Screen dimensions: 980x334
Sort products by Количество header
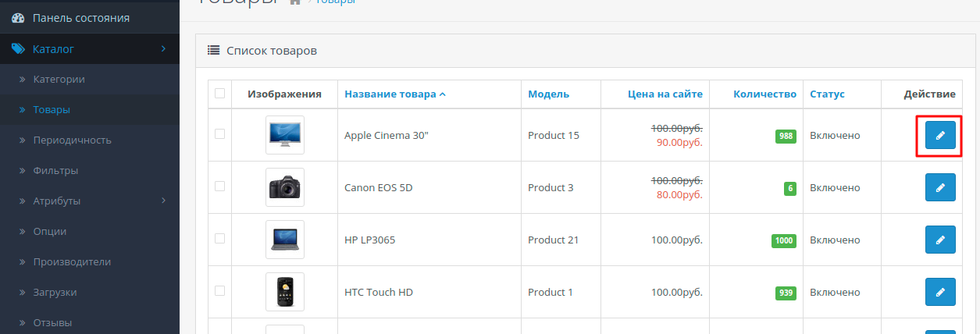point(764,94)
